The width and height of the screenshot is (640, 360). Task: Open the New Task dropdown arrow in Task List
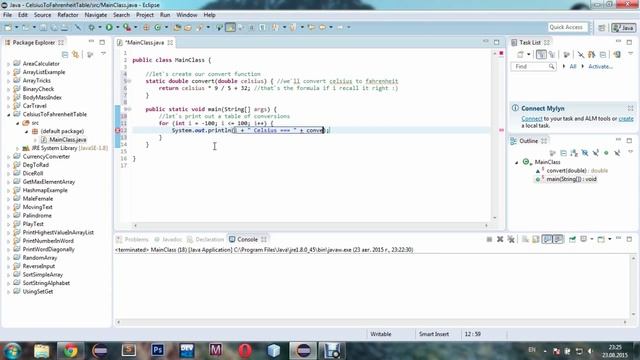pyautogui.click(x=529, y=54)
